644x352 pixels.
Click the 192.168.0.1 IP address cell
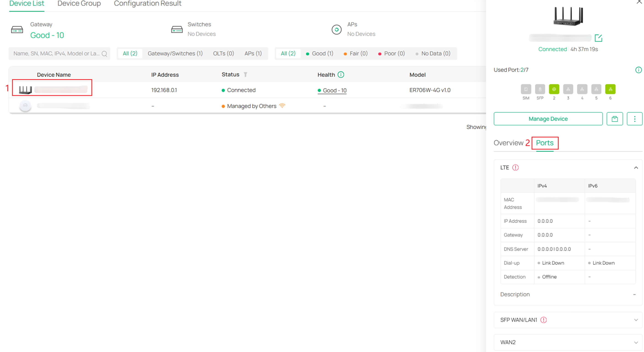click(164, 90)
